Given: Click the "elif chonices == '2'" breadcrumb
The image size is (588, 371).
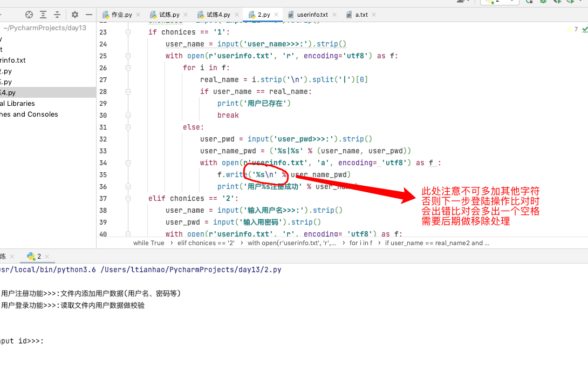Looking at the screenshot, I should [206, 243].
